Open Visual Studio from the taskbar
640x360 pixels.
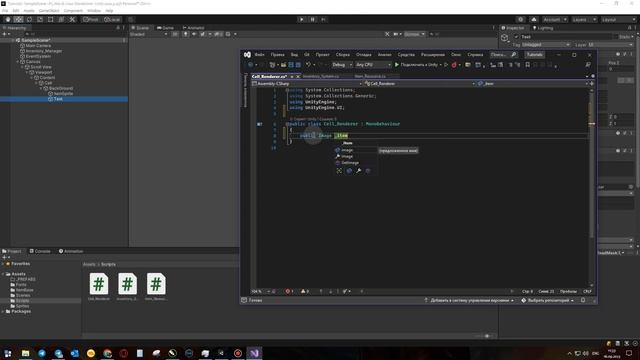point(254,353)
